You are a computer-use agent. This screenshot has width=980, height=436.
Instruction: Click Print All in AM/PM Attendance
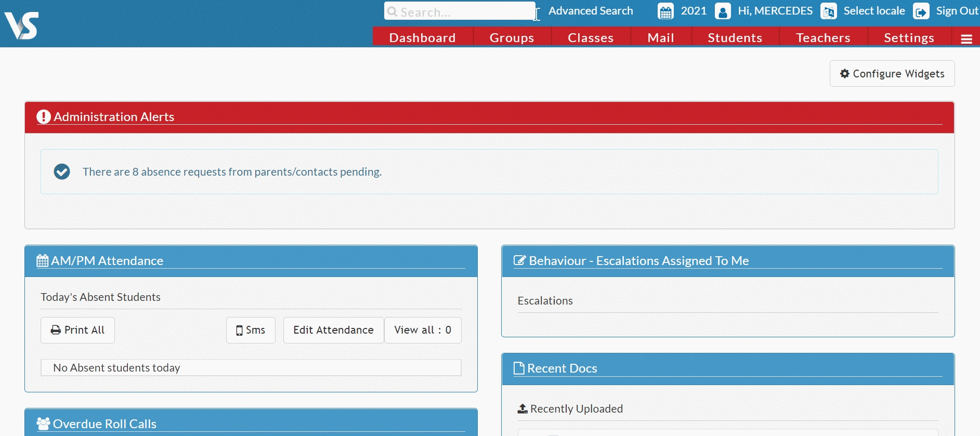click(77, 330)
